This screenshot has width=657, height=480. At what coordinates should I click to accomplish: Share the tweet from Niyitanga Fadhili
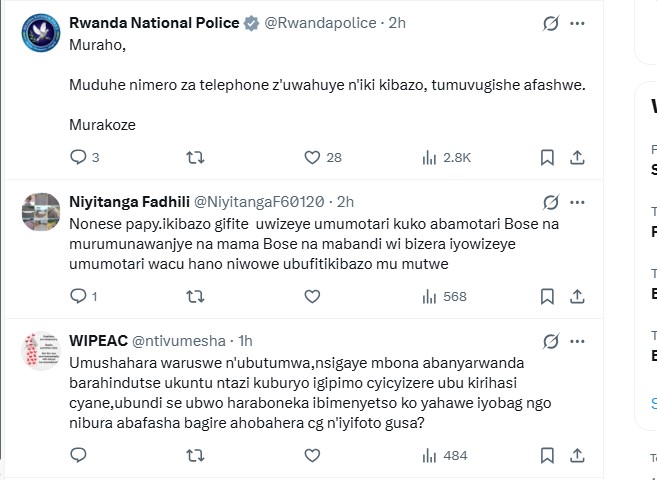[x=577, y=296]
